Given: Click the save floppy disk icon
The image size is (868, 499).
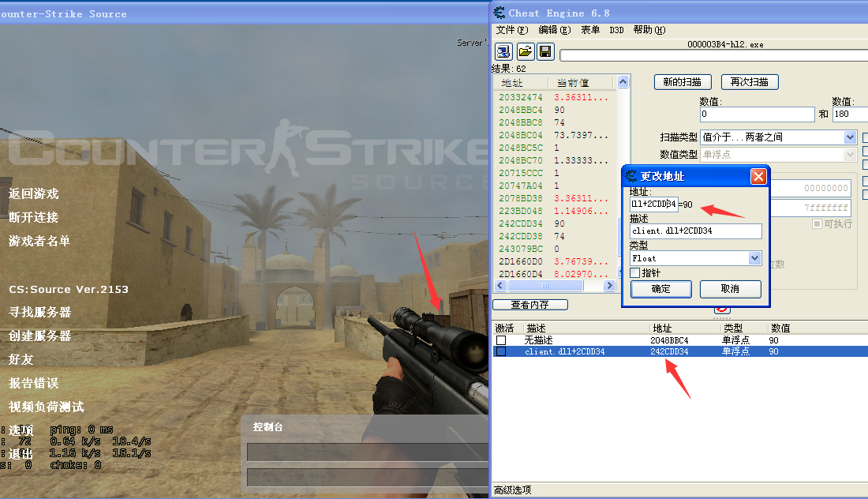Looking at the screenshot, I should (545, 51).
